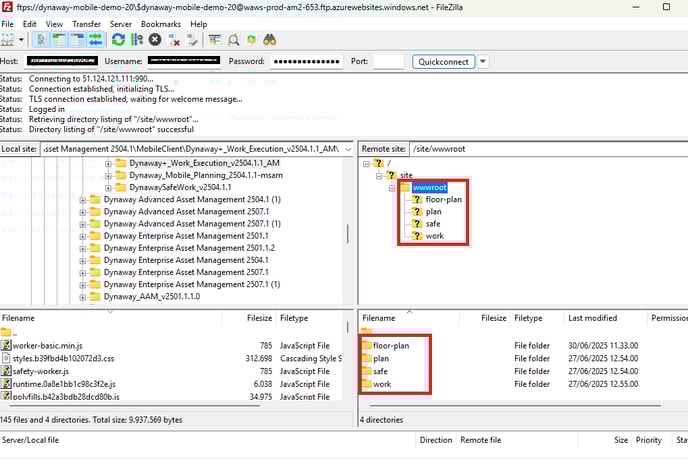Search for files with the binoculars icon
The image size is (688, 459).
point(269,40)
